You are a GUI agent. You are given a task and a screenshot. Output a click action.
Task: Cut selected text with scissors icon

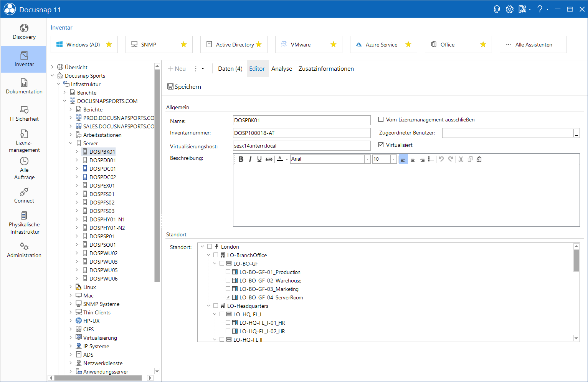[461, 159]
